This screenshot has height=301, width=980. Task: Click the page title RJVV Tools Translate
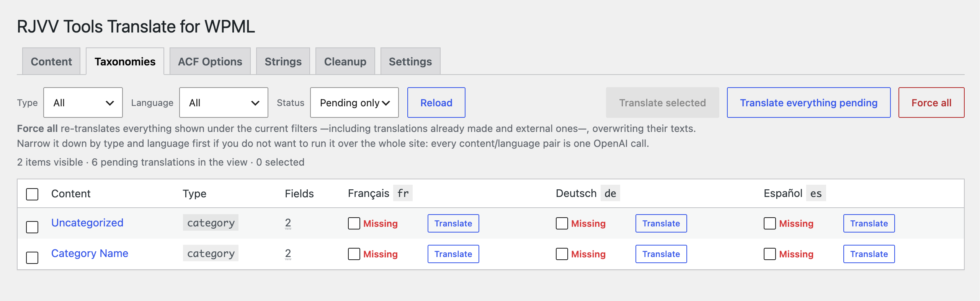coord(136,27)
